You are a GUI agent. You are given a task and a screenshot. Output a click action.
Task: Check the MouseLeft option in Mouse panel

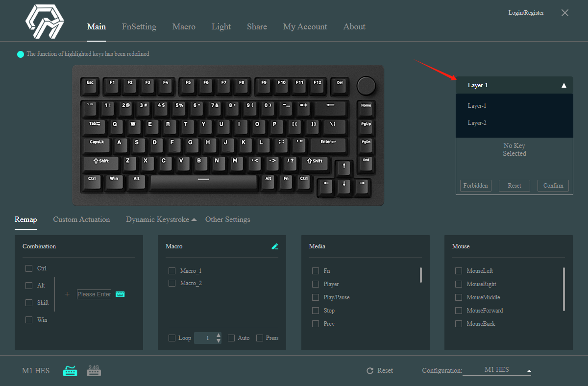459,270
